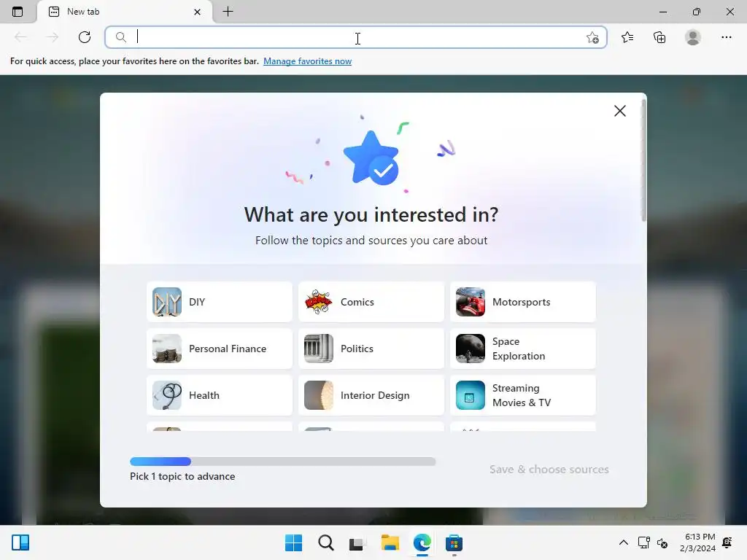Close the interests dialog
747x560 pixels.
tap(620, 111)
